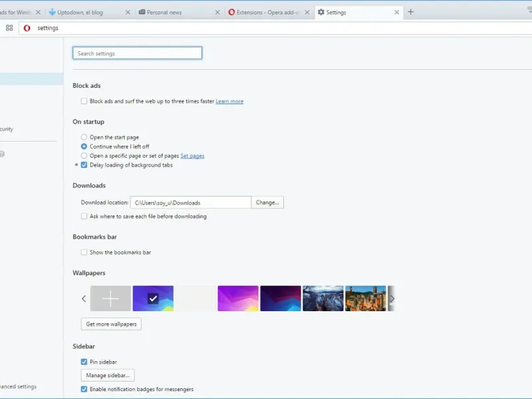Open the Learn more link

[229, 101]
